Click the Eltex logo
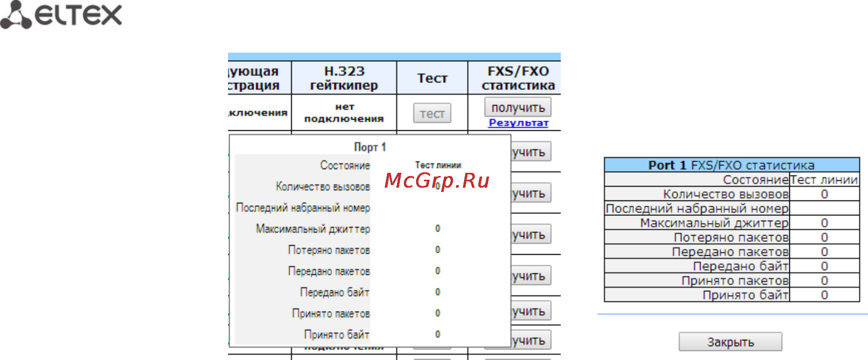868x360 pixels. (x=61, y=15)
